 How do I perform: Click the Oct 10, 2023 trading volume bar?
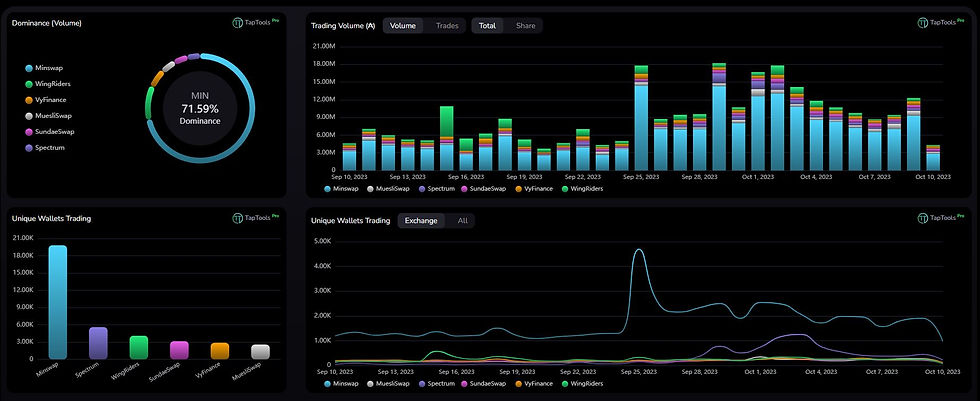click(x=933, y=157)
